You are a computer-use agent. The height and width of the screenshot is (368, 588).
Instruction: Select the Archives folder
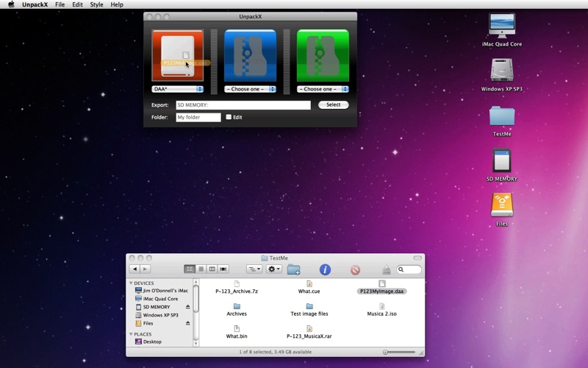pos(237,310)
